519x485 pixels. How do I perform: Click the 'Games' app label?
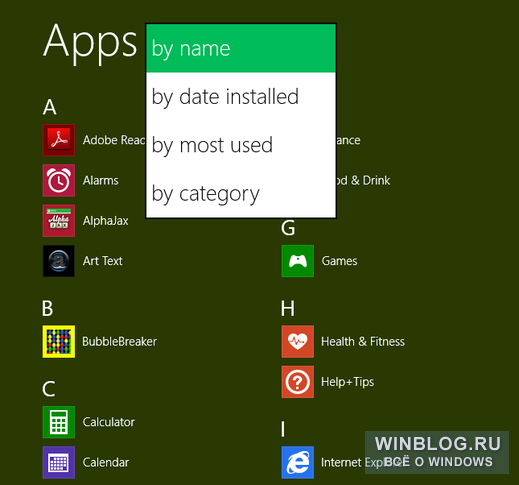point(339,261)
